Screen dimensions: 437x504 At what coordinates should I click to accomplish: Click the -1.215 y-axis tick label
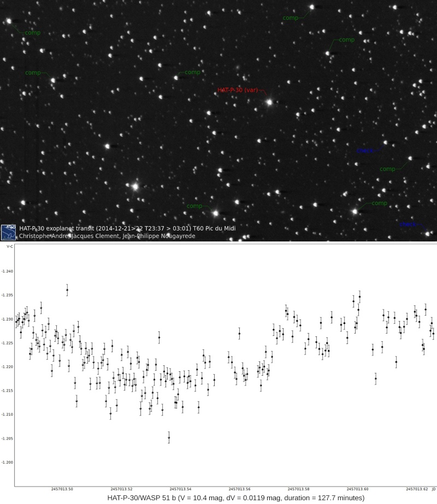click(7, 390)
